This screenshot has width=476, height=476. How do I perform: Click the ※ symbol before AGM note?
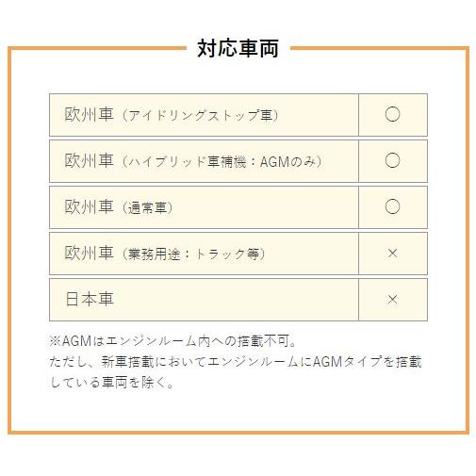click(55, 341)
